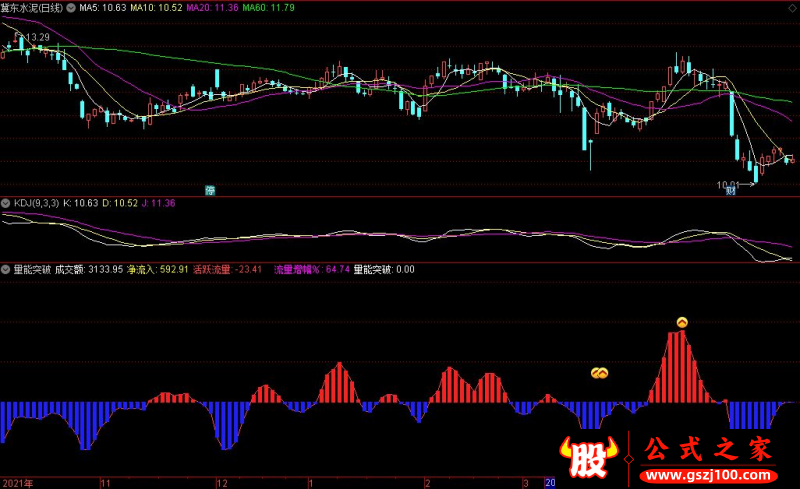
Task: Jump to the 2021年 label on the timeline
Action: (x=18, y=483)
